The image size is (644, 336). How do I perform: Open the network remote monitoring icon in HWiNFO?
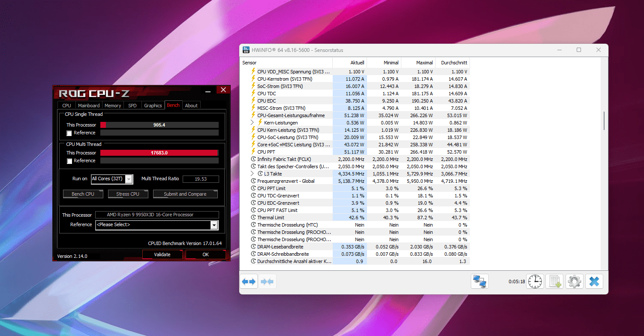pos(479,282)
